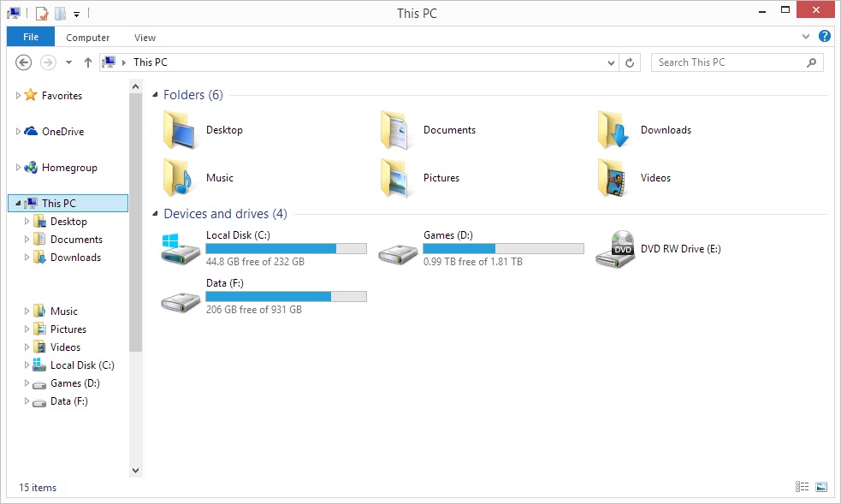Click the Properties icon in quick access toolbar
This screenshot has height=504, width=841.
point(42,14)
